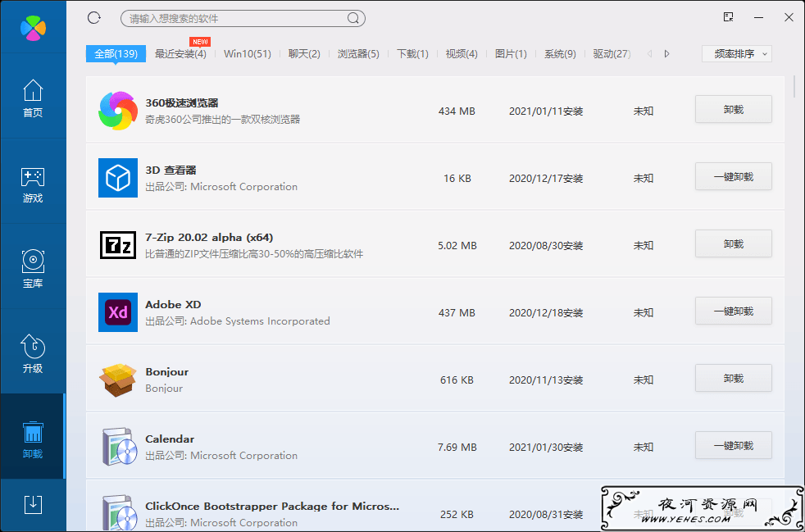Open the download manager icon in sidebar

tap(33, 504)
